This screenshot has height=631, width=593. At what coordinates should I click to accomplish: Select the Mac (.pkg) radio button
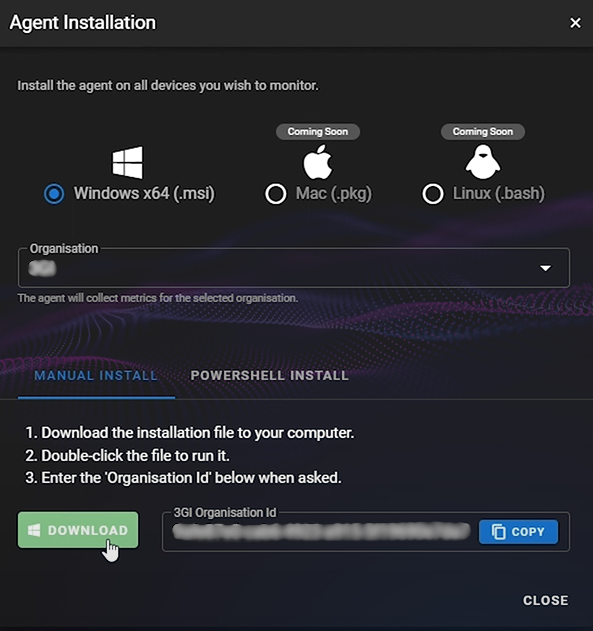point(276,194)
